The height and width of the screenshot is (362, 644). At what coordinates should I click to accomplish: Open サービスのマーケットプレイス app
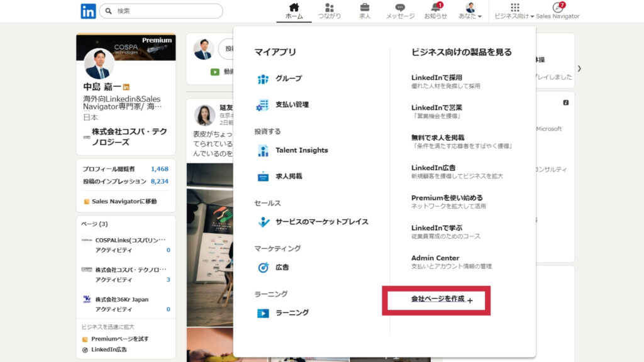tap(321, 222)
